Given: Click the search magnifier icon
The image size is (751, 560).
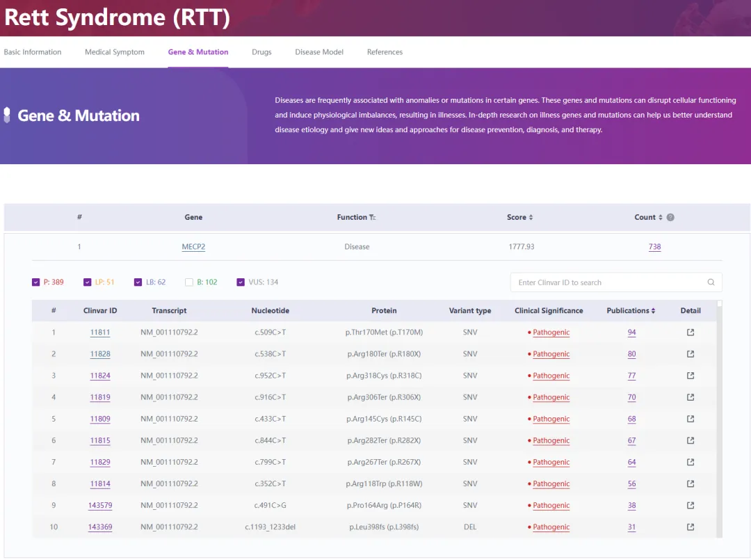Looking at the screenshot, I should point(711,282).
